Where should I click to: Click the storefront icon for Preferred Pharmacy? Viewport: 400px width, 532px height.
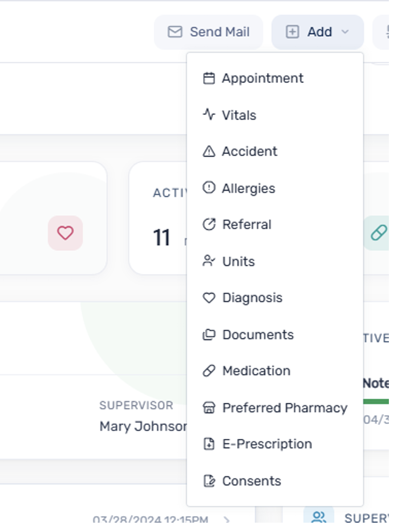(x=209, y=408)
